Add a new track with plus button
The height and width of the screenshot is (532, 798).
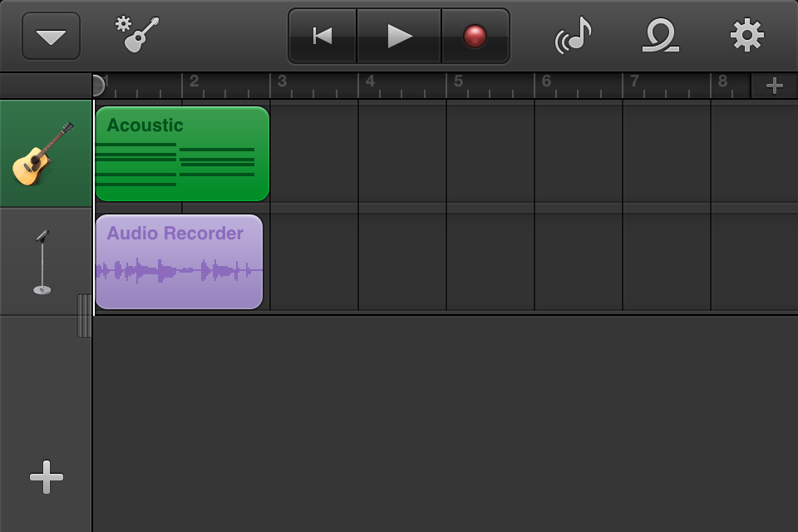click(x=47, y=477)
